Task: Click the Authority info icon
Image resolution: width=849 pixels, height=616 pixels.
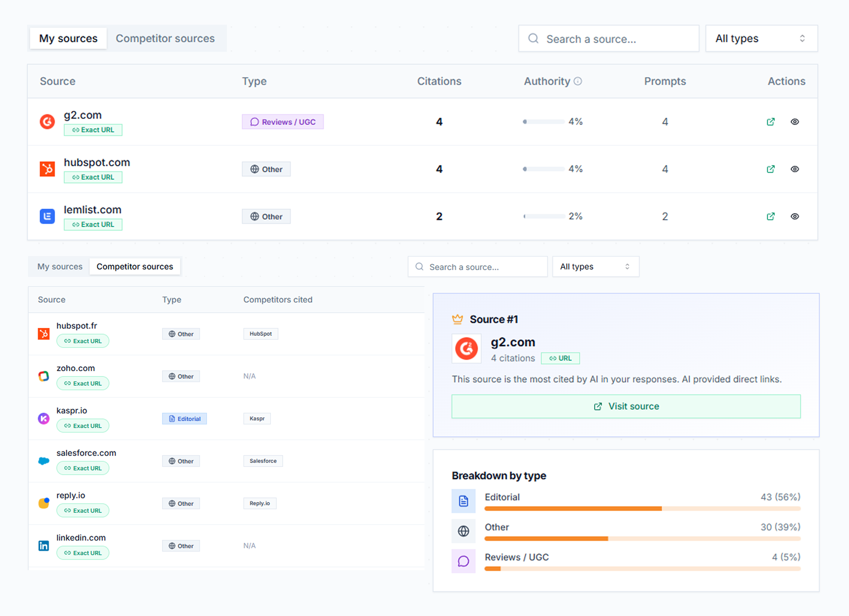Action: 578,81
